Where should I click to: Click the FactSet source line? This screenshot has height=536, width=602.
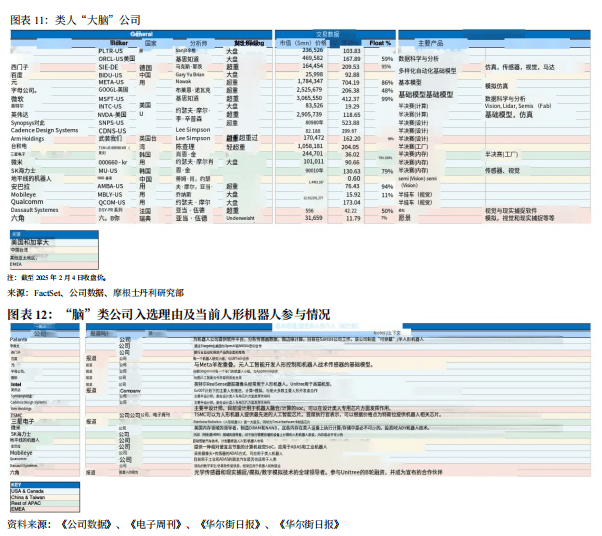click(x=96, y=293)
